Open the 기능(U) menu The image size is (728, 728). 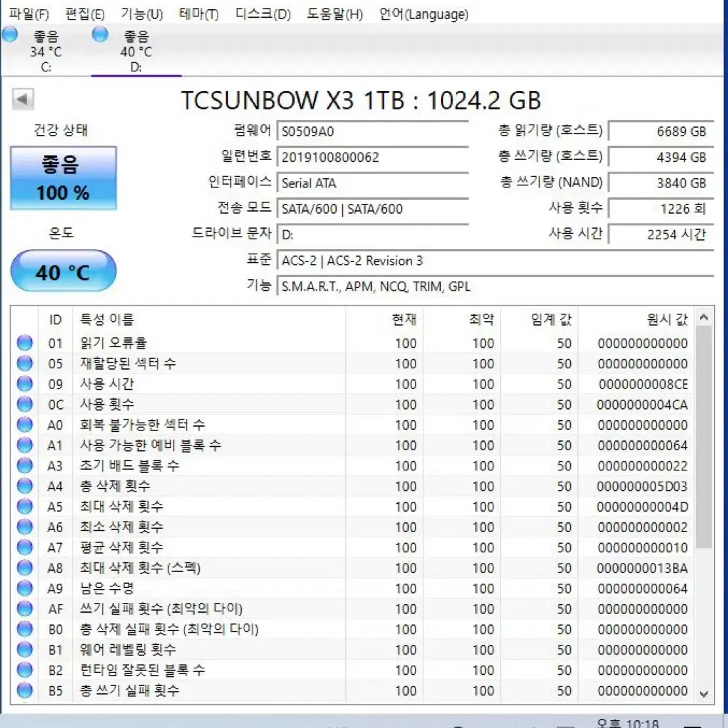(x=142, y=14)
